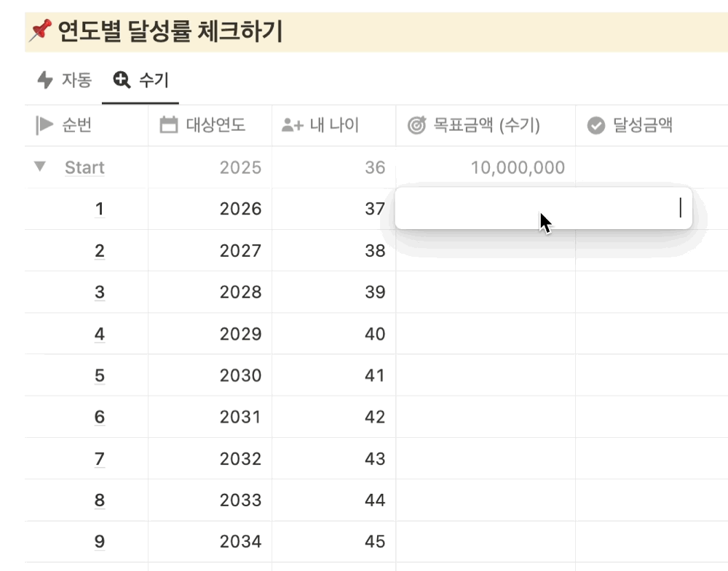Open row 8 page link
The image size is (728, 571).
[99, 500]
